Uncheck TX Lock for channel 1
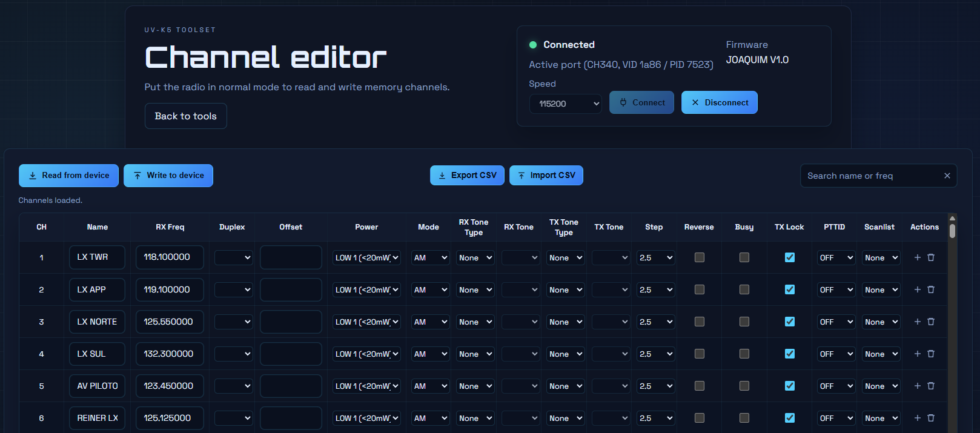Screen dimensions: 980x433 tap(789, 257)
